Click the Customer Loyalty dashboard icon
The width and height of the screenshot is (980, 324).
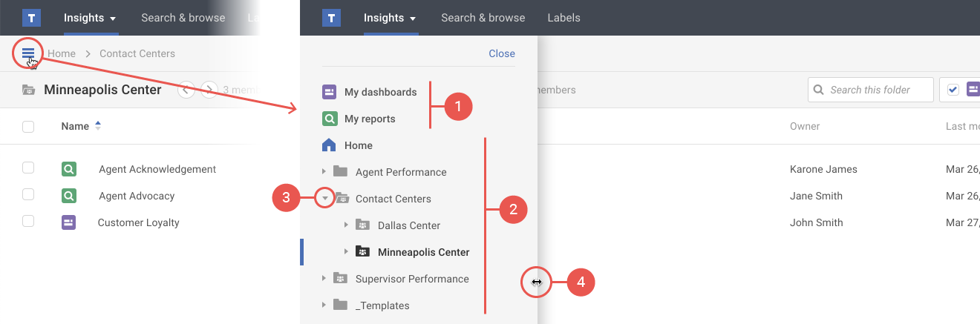(x=68, y=222)
